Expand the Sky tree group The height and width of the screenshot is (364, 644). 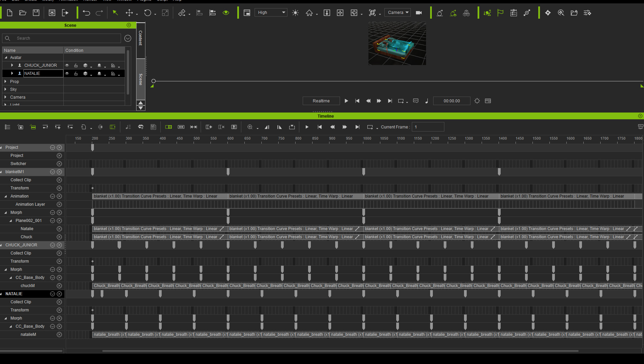pos(5,89)
